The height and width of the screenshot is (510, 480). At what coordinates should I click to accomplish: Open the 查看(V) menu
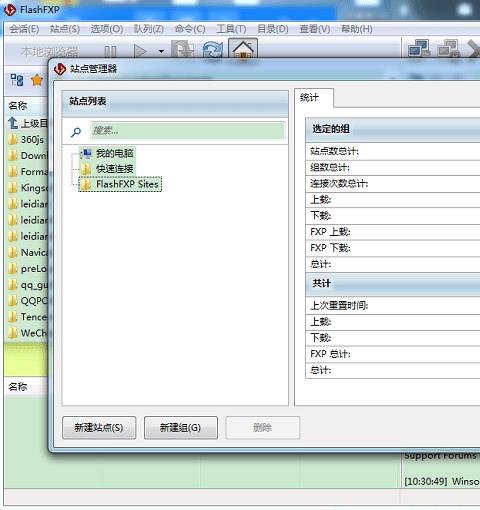point(315,29)
